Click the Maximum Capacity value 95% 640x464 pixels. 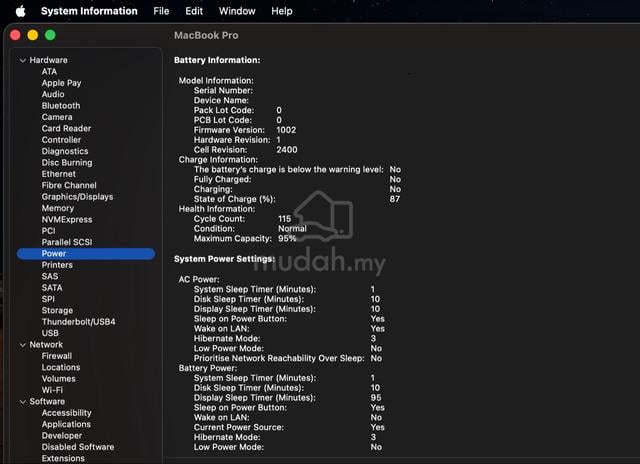287,238
